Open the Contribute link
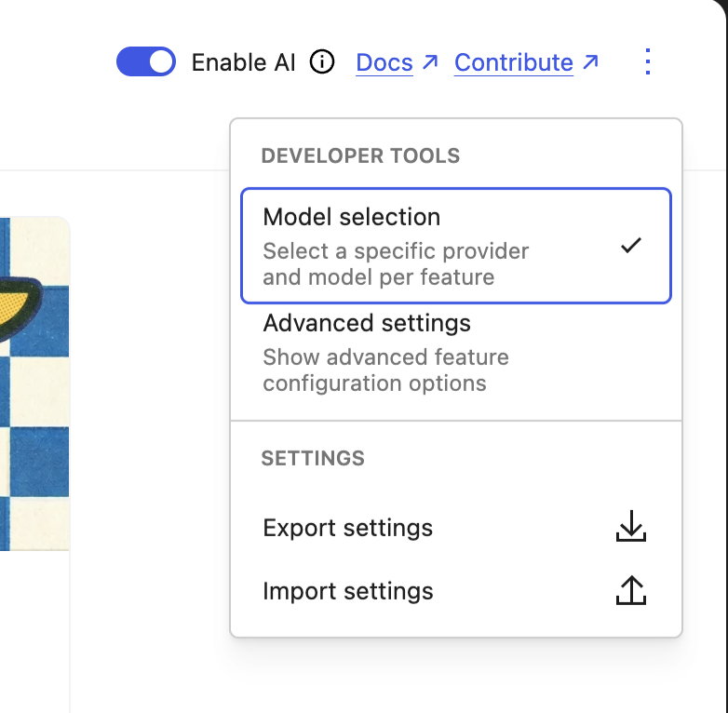 [x=514, y=62]
